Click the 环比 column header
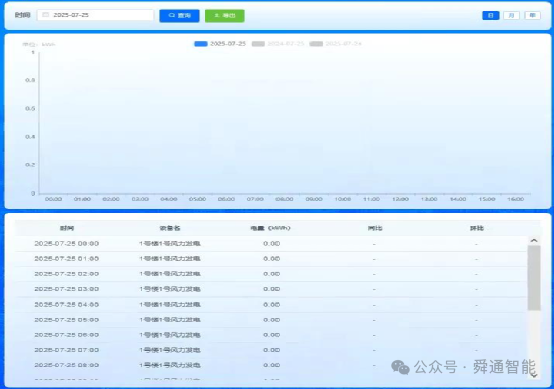554x389 pixels. [477, 228]
